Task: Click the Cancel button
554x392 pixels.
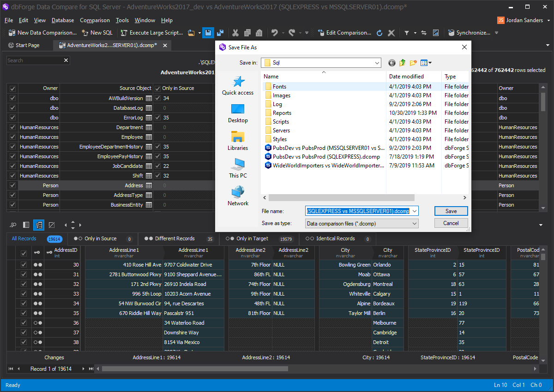Action: click(451, 223)
